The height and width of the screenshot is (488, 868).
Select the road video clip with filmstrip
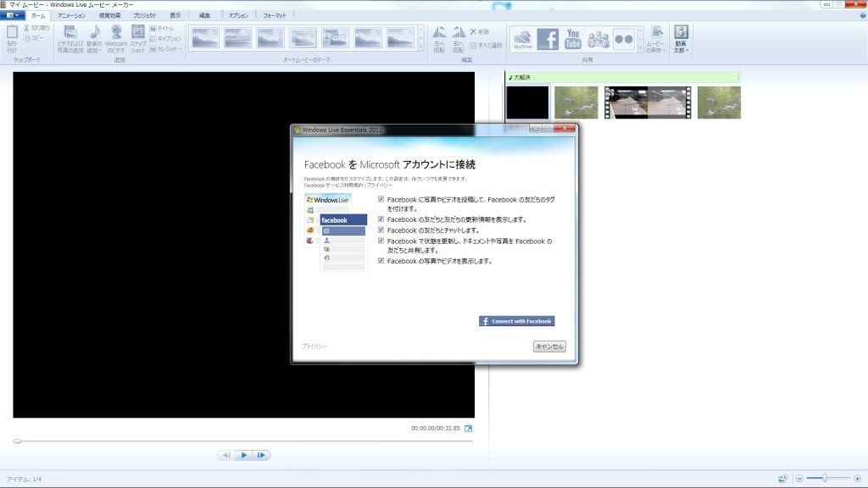[x=648, y=103]
